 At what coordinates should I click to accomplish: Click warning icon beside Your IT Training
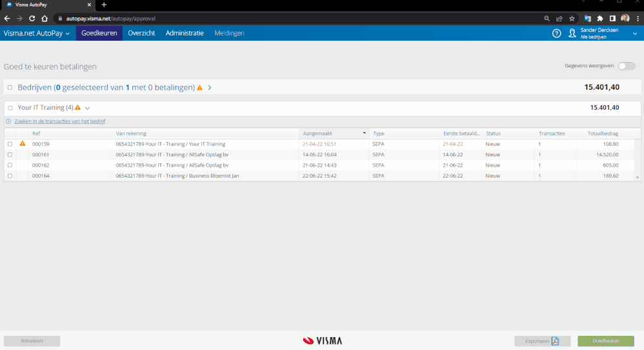pos(77,108)
